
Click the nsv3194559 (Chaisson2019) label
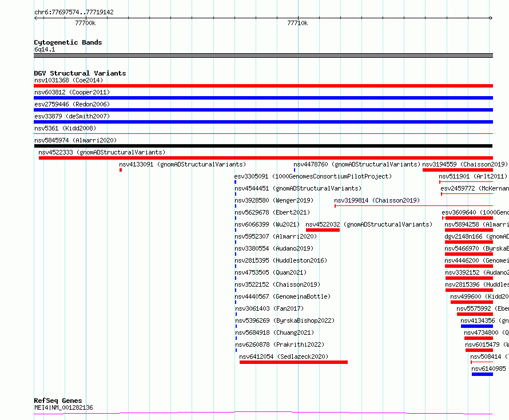click(x=464, y=164)
